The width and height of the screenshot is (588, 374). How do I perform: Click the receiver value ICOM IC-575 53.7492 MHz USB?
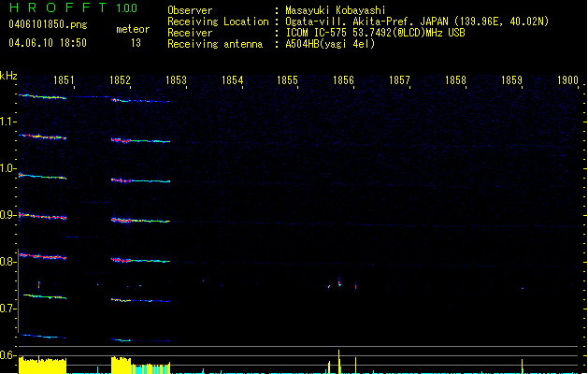(x=376, y=33)
